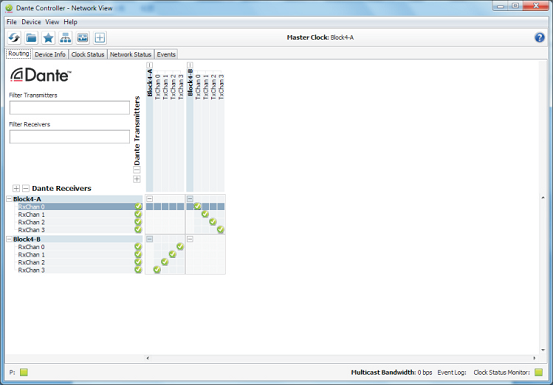
Task: Click status check on Block4-A RxChan 2 row
Action: 138,222
